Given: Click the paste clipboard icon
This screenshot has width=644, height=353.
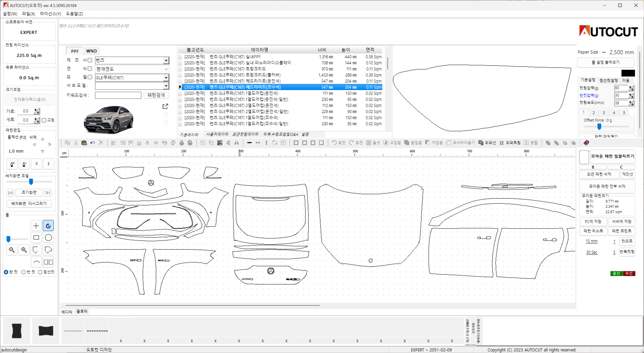Looking at the screenshot, I should coord(84,143).
